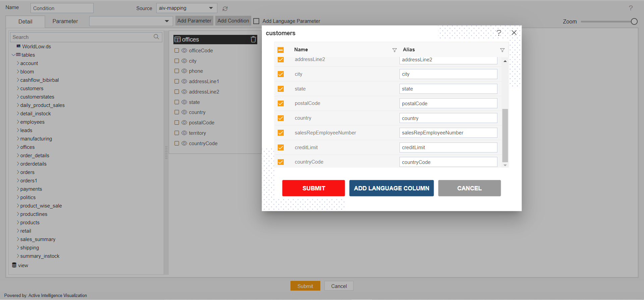
Task: Close the customers dialog
Action: coord(514,33)
